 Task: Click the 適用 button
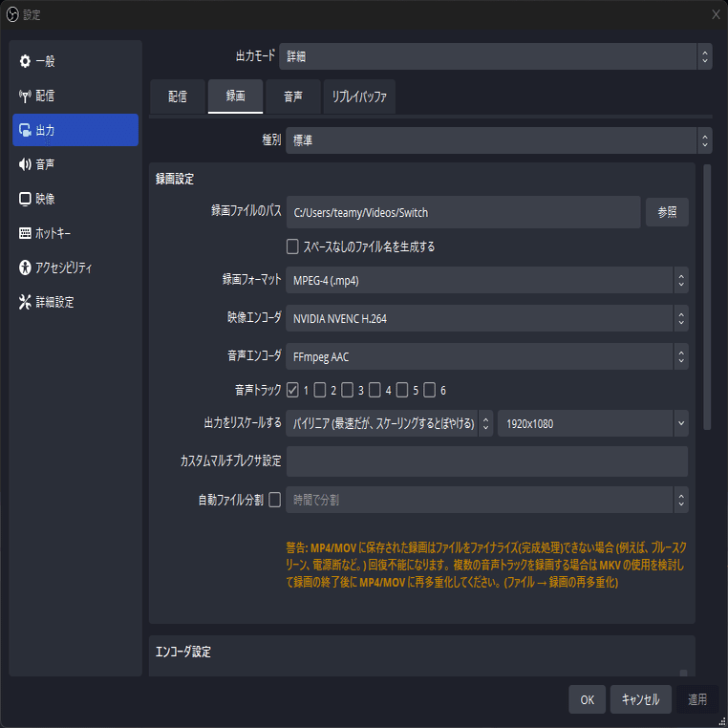pos(696,699)
